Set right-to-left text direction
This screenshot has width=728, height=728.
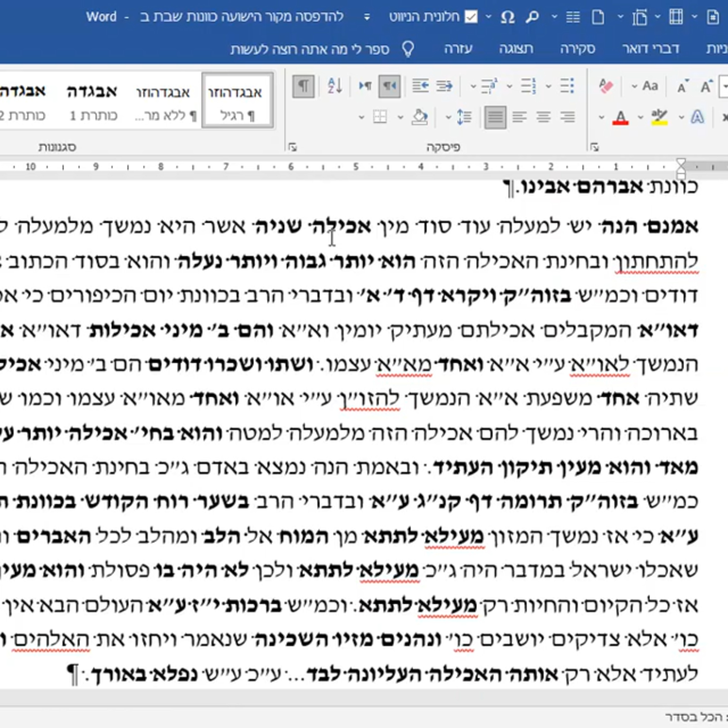tap(389, 86)
